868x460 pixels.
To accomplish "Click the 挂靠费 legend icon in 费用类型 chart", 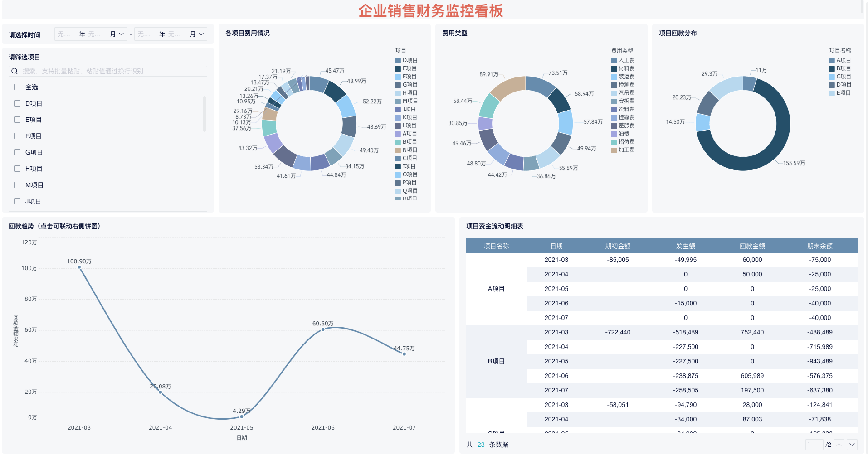I will pyautogui.click(x=614, y=117).
